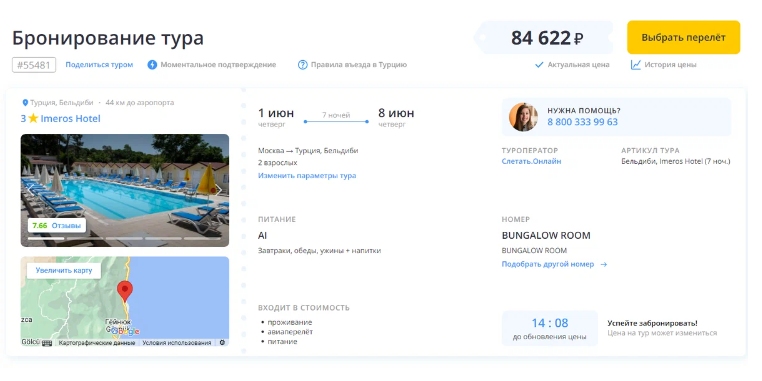
Task: Open the 7.66 Отзывы reviews badge
Action: (x=56, y=225)
